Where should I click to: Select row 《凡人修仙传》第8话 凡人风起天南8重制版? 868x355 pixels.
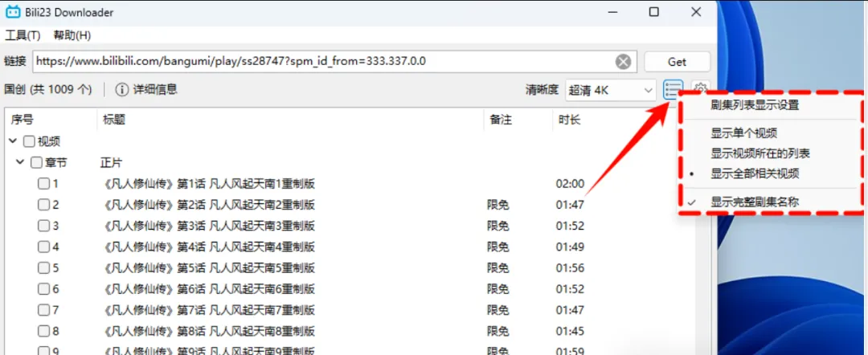[x=210, y=331]
